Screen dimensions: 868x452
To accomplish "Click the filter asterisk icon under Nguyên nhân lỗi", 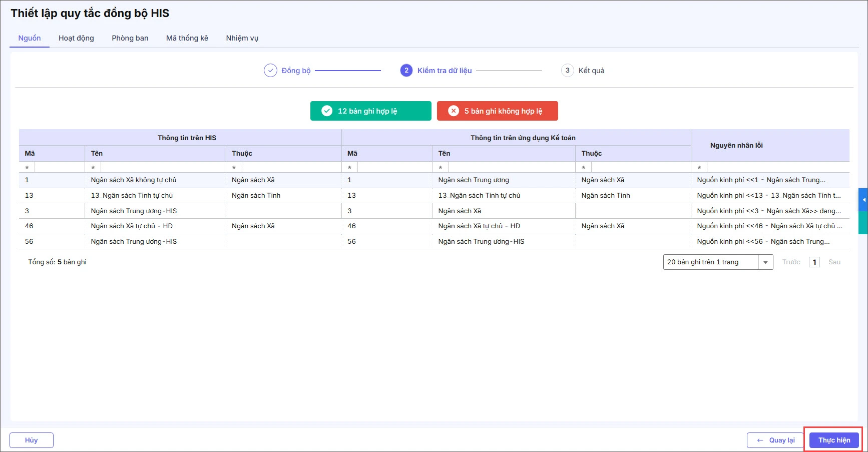I will tap(699, 168).
